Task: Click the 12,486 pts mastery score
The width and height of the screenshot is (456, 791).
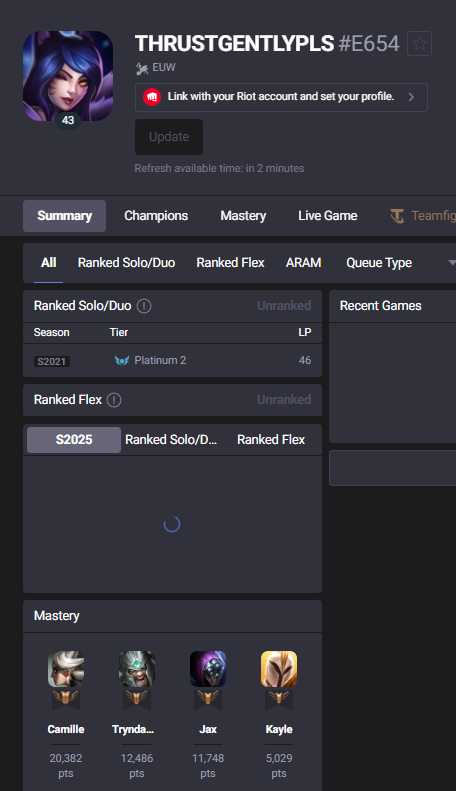Action: [x=137, y=765]
